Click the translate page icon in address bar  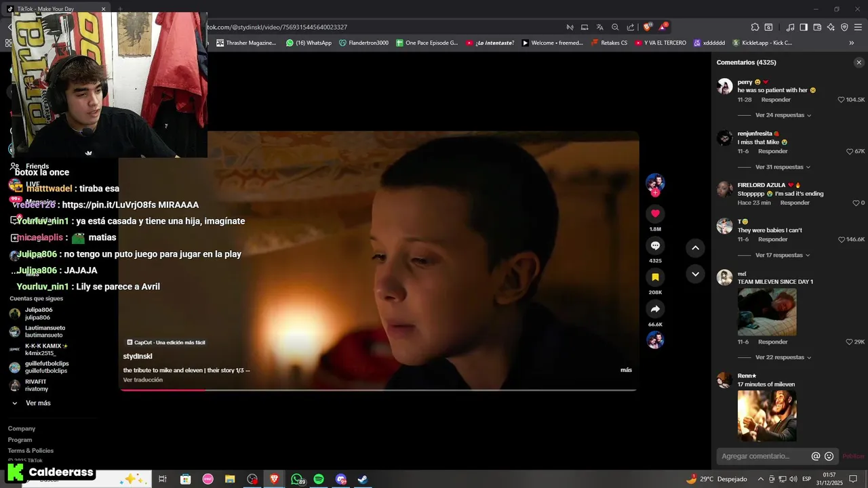(x=599, y=27)
